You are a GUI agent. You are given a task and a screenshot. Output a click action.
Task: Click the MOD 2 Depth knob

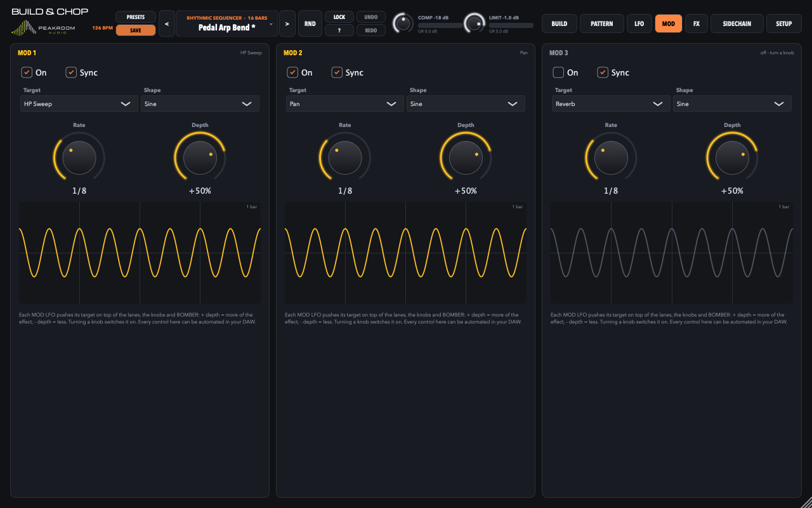point(466,157)
